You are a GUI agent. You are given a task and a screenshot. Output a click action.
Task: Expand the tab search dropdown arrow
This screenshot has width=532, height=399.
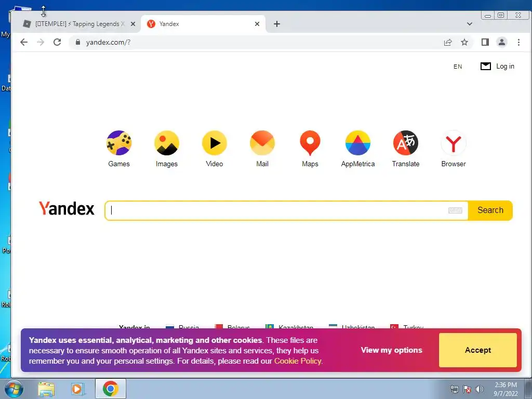coord(470,24)
